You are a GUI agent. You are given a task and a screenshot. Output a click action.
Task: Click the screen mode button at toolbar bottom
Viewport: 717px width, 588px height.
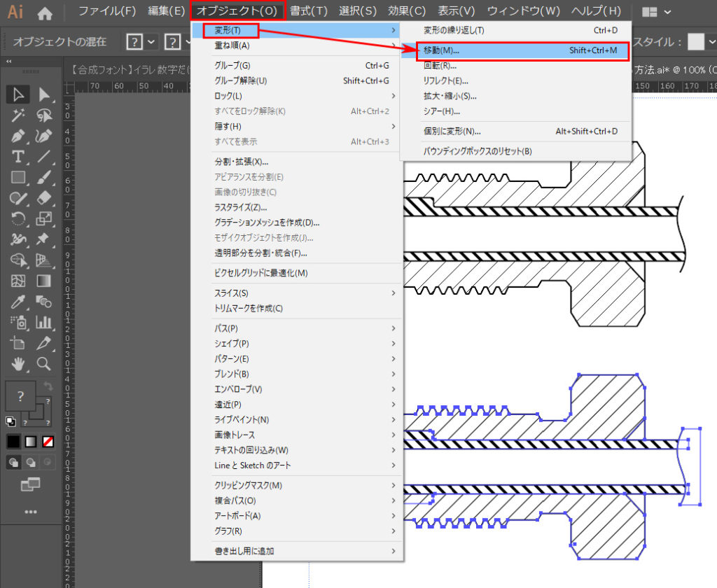pyautogui.click(x=31, y=484)
